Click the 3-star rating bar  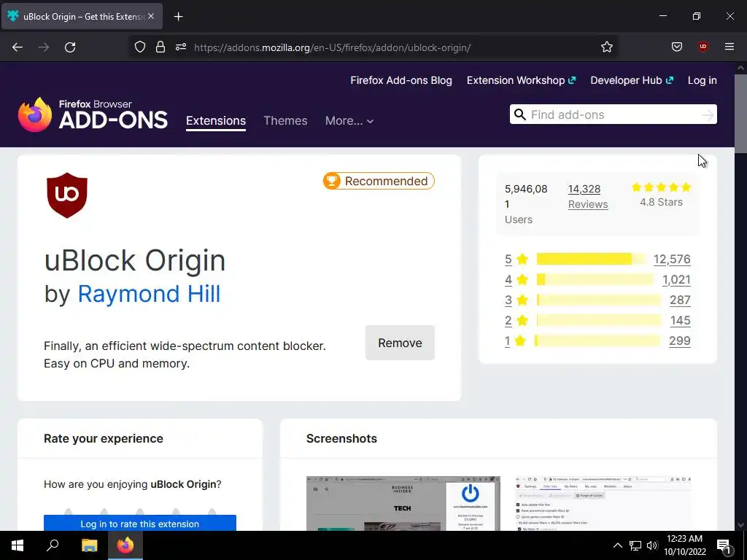tap(598, 300)
